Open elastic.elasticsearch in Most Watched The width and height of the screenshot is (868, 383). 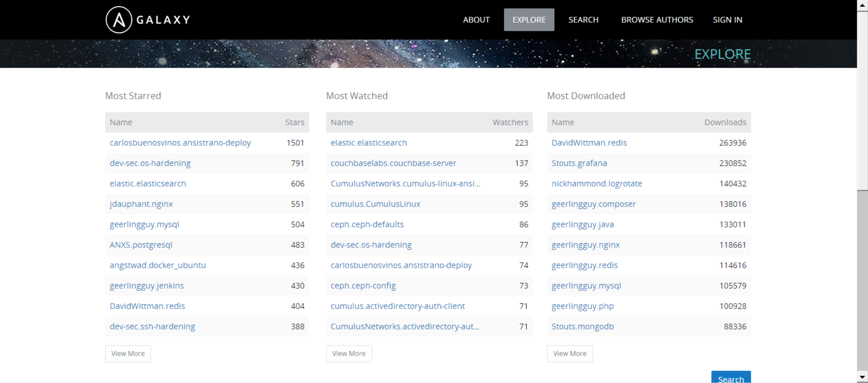click(369, 142)
